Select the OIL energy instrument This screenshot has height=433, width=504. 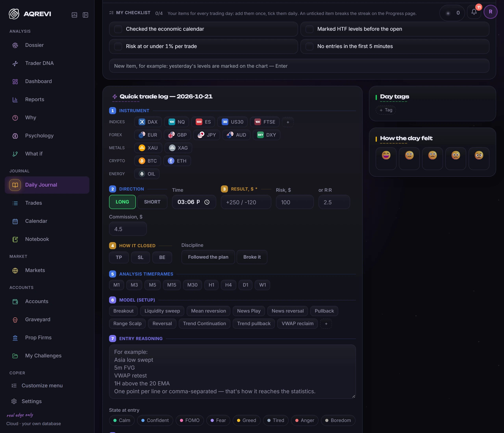click(x=147, y=174)
